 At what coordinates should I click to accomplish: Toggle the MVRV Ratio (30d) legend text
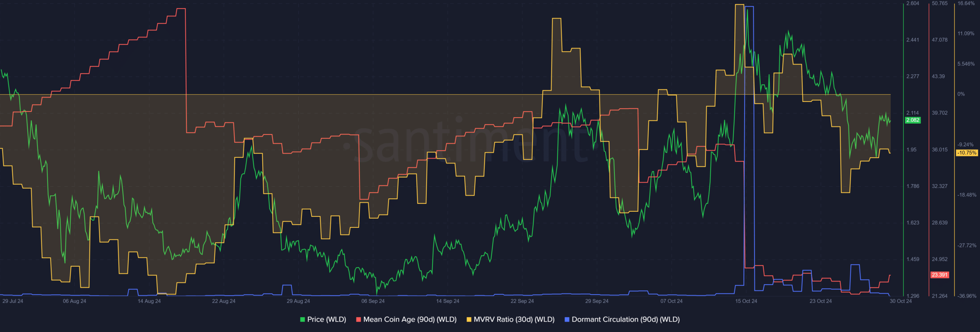(x=514, y=319)
